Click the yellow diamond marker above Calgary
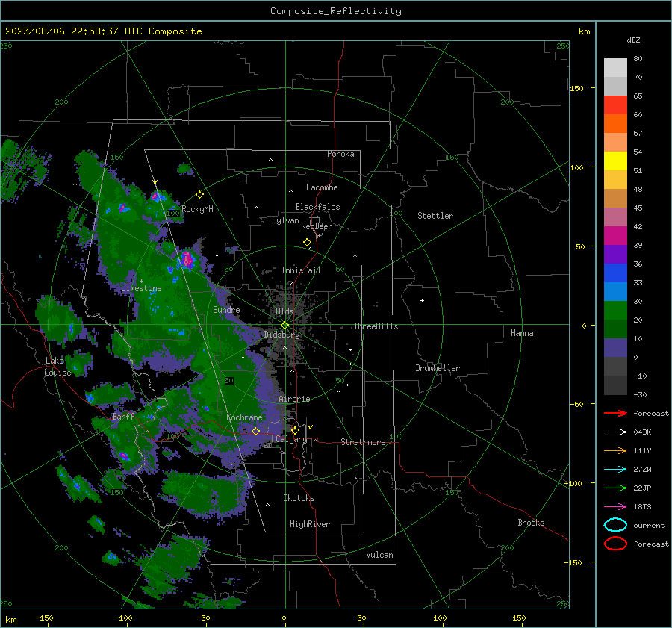 [295, 430]
